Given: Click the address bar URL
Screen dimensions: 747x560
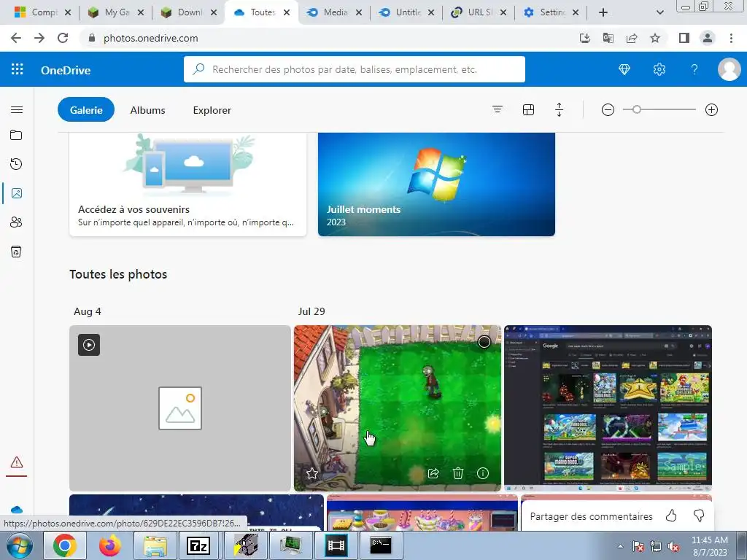Looking at the screenshot, I should tap(150, 38).
